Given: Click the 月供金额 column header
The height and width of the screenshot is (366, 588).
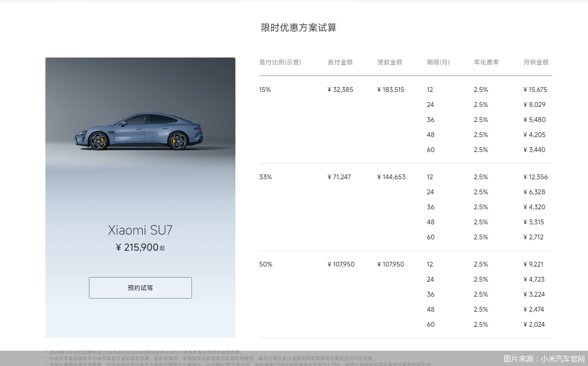Looking at the screenshot, I should point(536,62).
